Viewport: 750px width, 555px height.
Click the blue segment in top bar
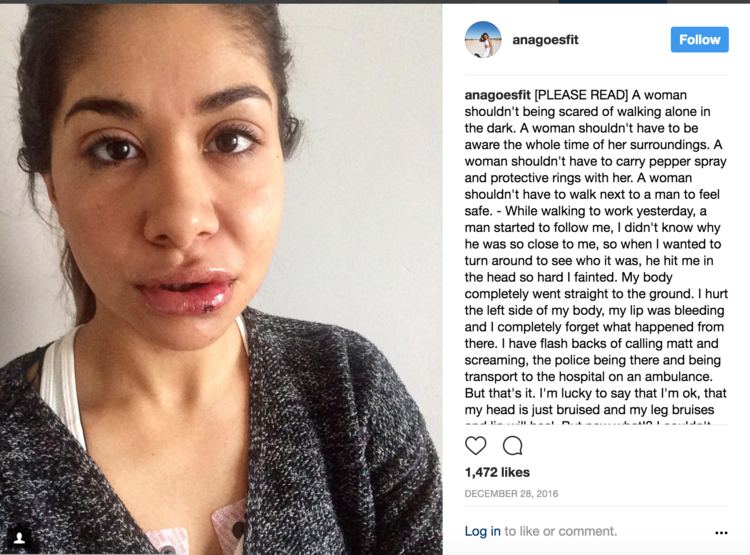(613, 1)
